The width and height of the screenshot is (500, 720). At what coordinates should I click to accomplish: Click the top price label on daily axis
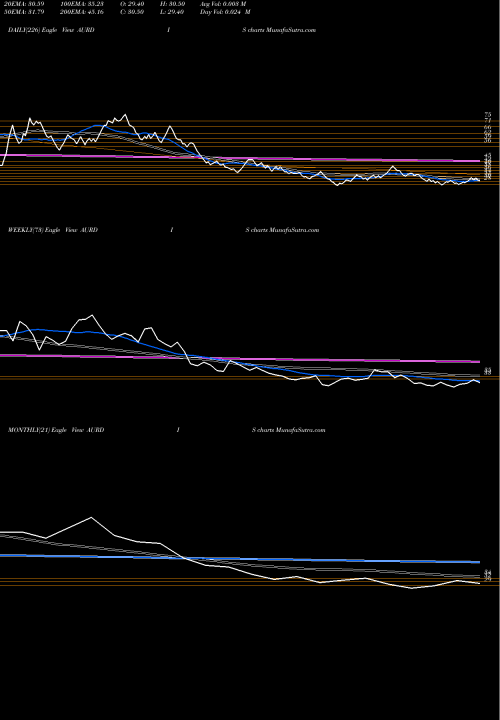coord(488,115)
